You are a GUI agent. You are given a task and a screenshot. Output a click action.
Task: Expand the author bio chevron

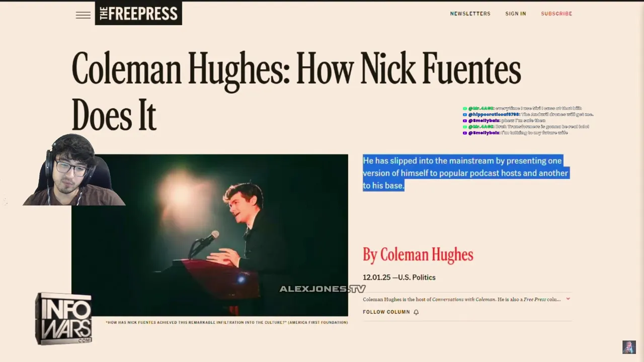tap(568, 299)
